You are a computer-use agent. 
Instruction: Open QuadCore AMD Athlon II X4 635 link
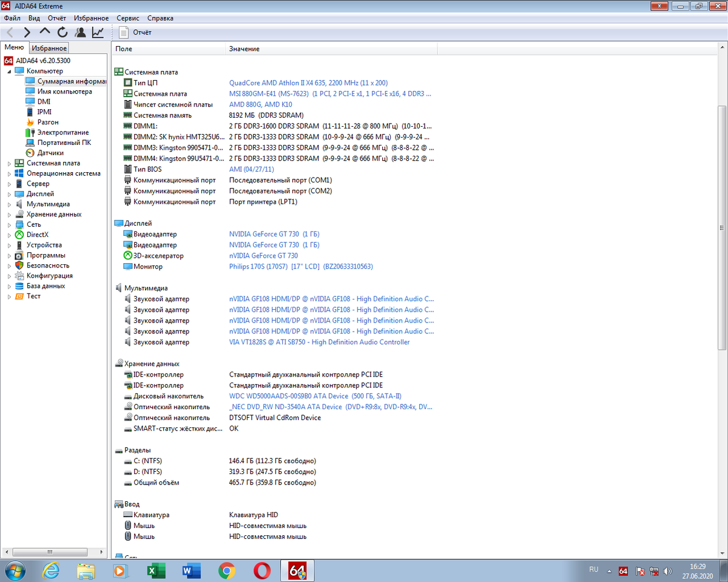coord(308,83)
